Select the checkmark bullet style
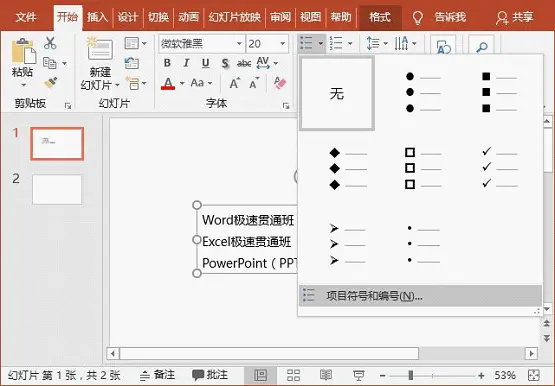 500,168
